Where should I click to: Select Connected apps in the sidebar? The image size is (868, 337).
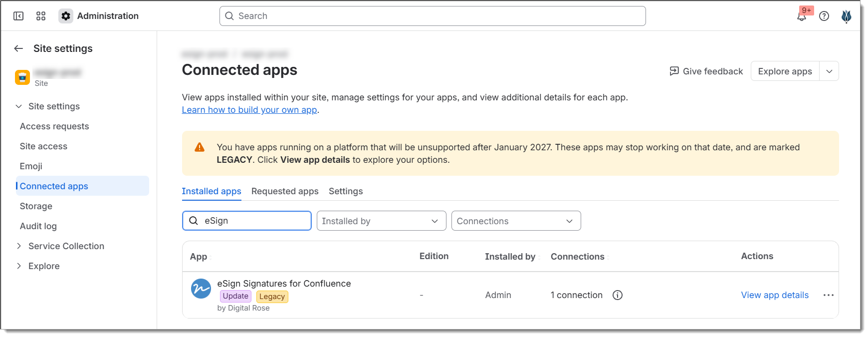[82, 186]
